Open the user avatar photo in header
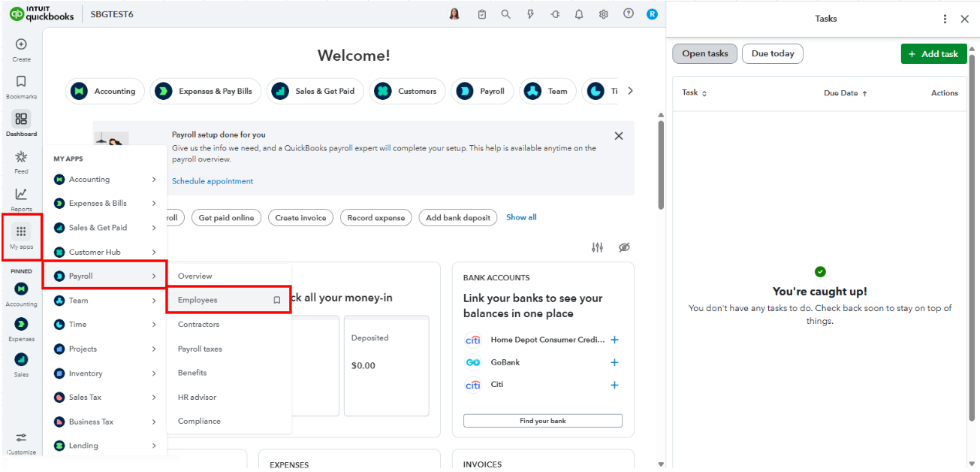This screenshot has width=980, height=472. pyautogui.click(x=454, y=14)
